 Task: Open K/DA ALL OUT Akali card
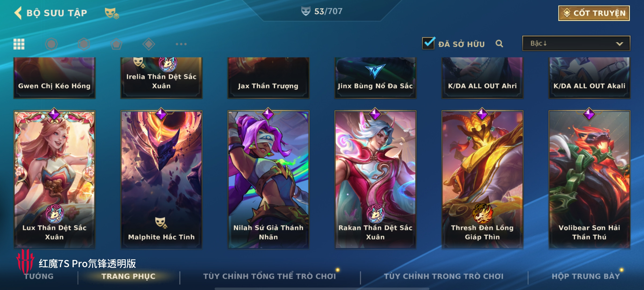click(589, 78)
